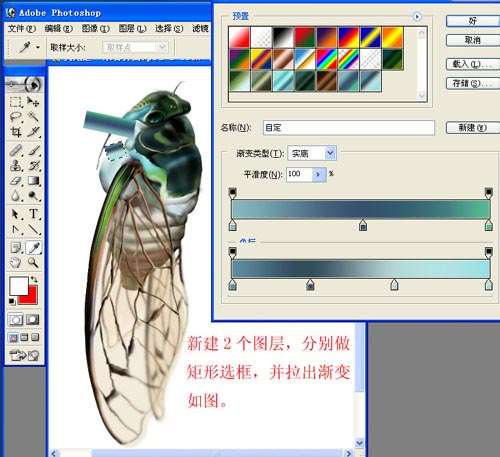Select the Eyedropper tool in toolbox
Viewport: 500px width, 457px height.
click(x=33, y=247)
